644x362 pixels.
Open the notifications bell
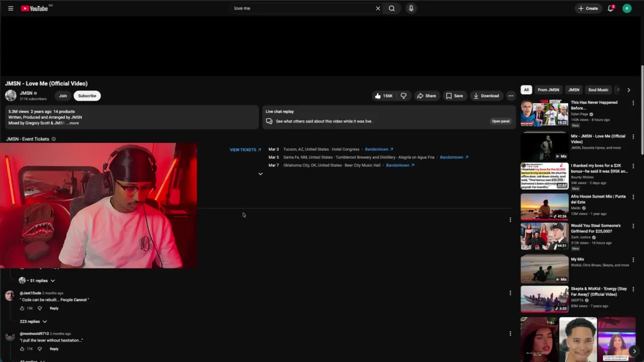[611, 8]
